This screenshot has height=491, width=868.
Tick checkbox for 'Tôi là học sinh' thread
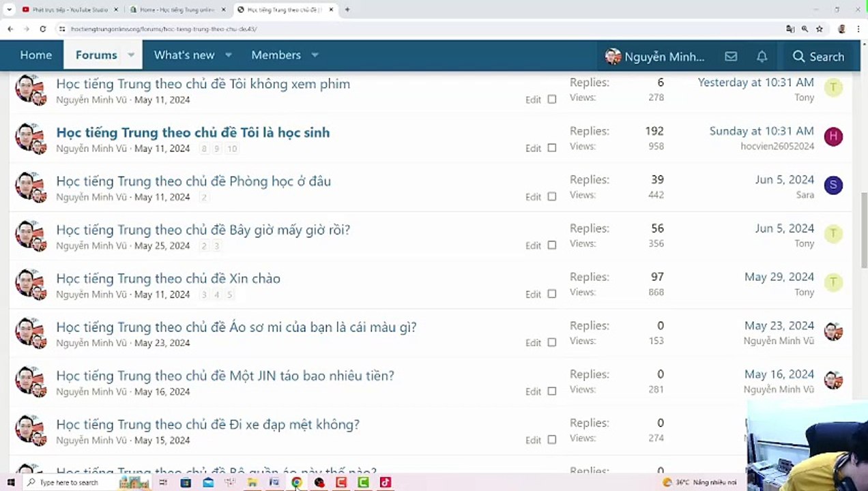pyautogui.click(x=552, y=148)
